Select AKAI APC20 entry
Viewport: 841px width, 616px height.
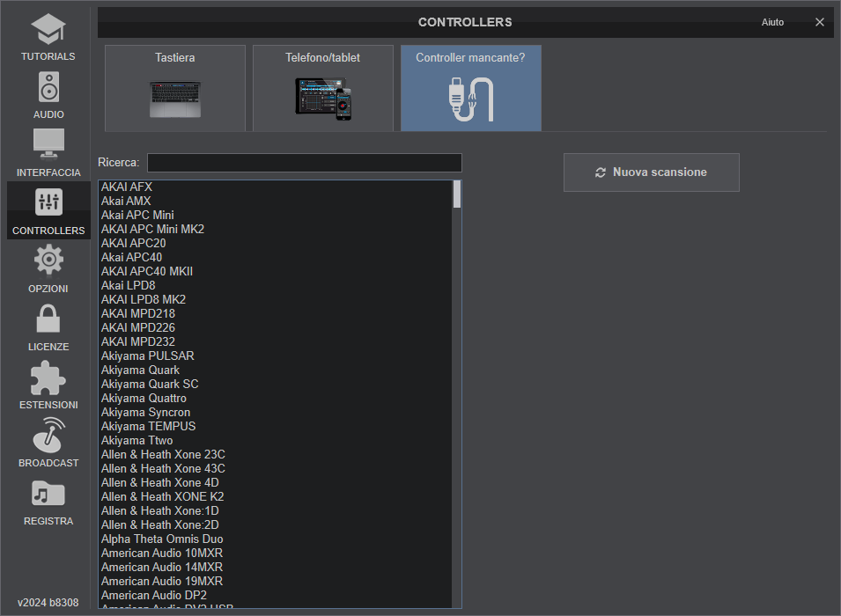[x=276, y=243]
